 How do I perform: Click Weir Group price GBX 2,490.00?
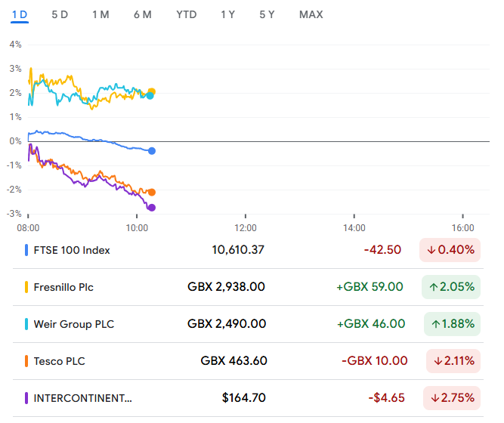pos(227,324)
